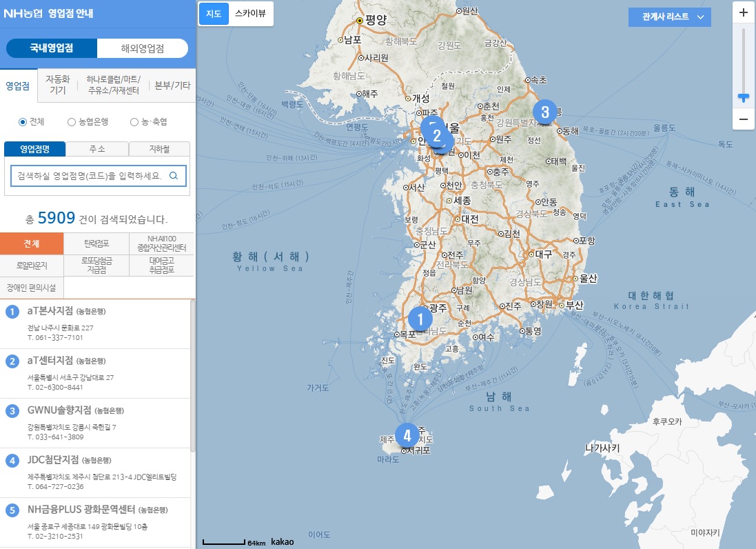The height and width of the screenshot is (549, 756).
Task: Click the 5909 result count
Action: (x=57, y=218)
